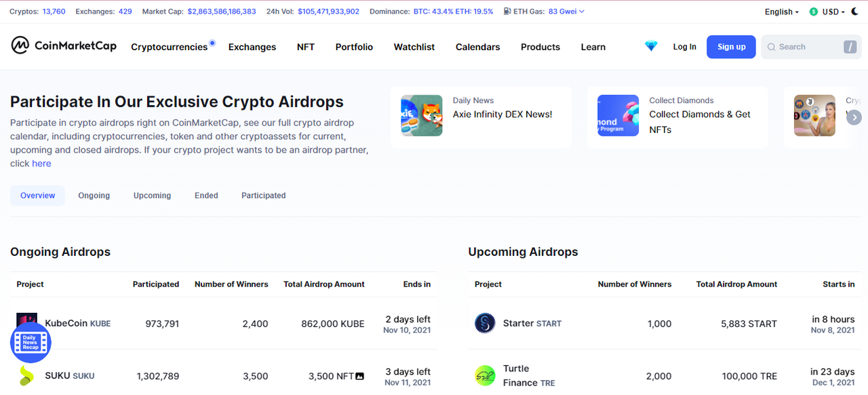Click the green USD currency icon
The height and width of the screenshot is (395, 868).
click(814, 12)
